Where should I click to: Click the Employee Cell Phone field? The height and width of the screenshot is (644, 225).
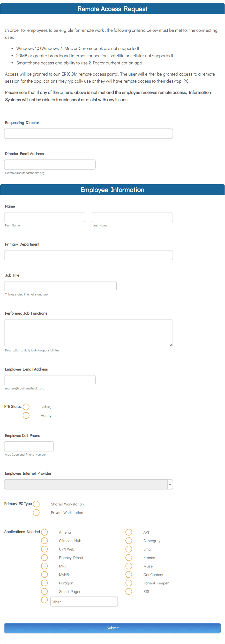29,446
